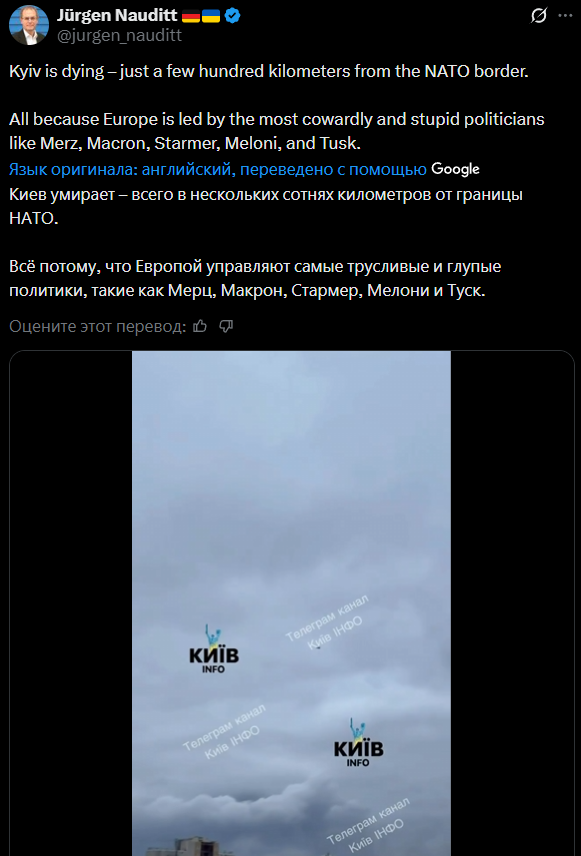This screenshot has height=856, width=581.
Task: Click the 'Всё потому, что Европой' translated paragraph
Action: click(x=255, y=279)
